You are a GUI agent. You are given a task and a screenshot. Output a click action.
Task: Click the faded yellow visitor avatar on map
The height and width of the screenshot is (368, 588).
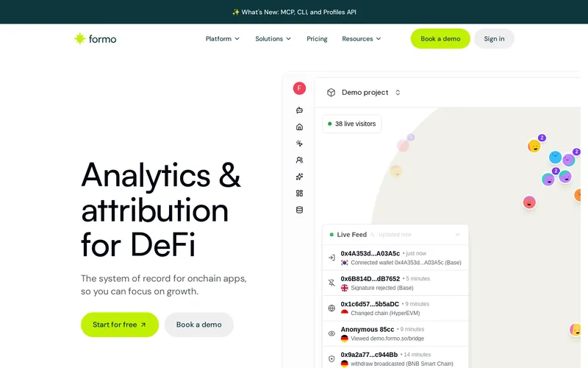pyautogui.click(x=396, y=171)
